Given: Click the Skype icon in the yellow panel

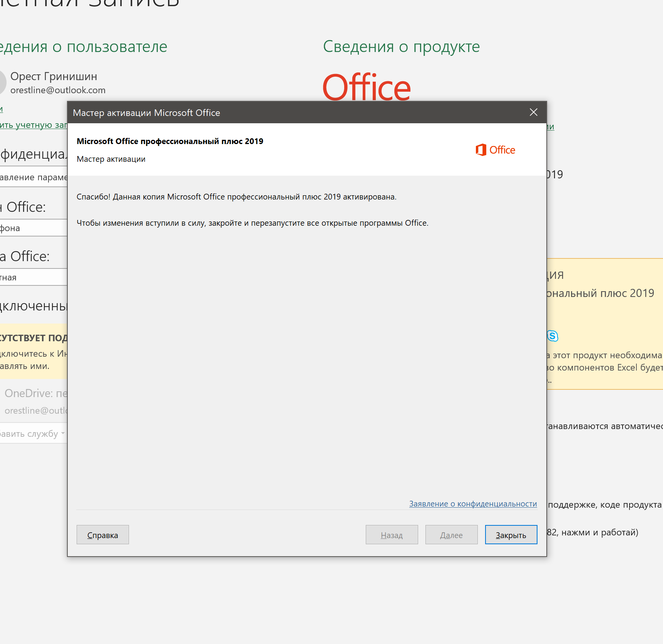Looking at the screenshot, I should coord(552,336).
